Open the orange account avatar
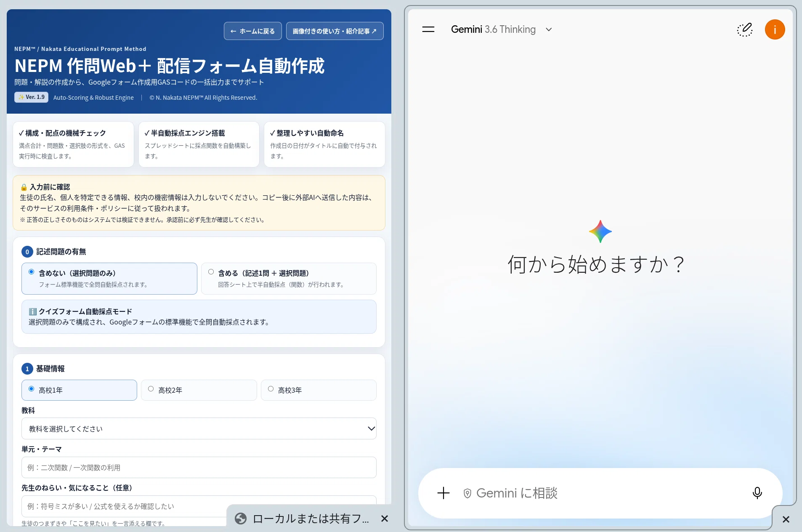The width and height of the screenshot is (802, 532). click(775, 29)
